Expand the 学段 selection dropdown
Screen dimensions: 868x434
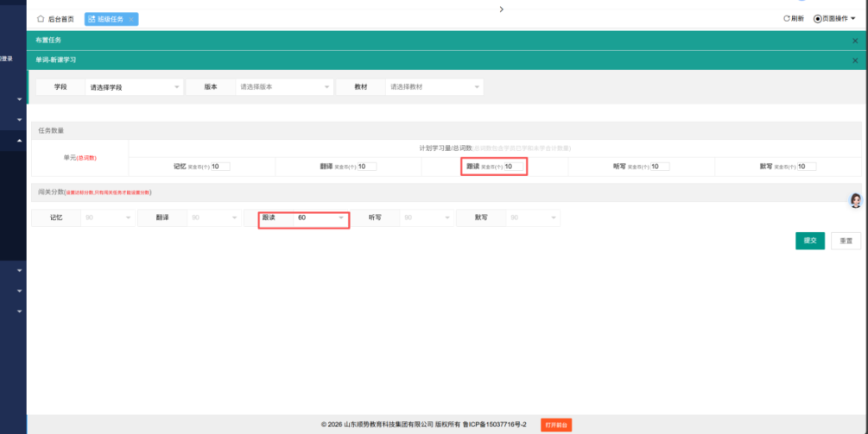pos(134,87)
